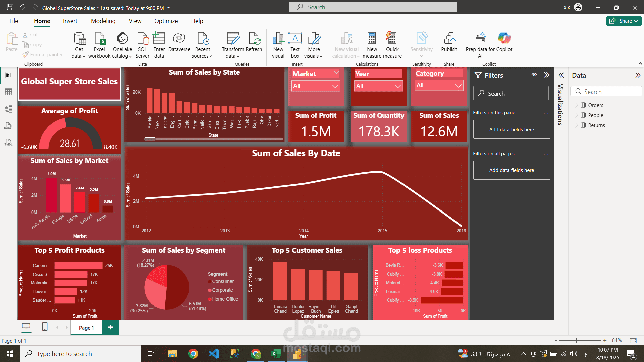Zoom out with the minus button
The image size is (644, 362).
coord(556,340)
